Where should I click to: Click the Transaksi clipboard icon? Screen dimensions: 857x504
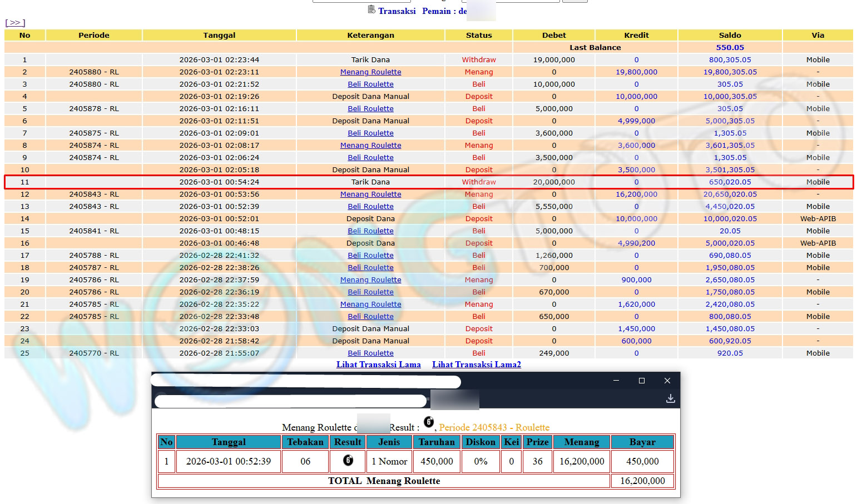(371, 9)
